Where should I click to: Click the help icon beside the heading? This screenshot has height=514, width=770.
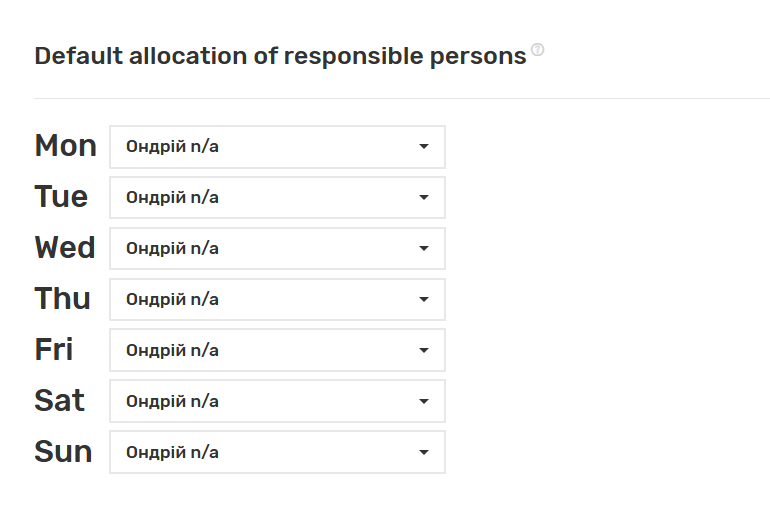[538, 50]
